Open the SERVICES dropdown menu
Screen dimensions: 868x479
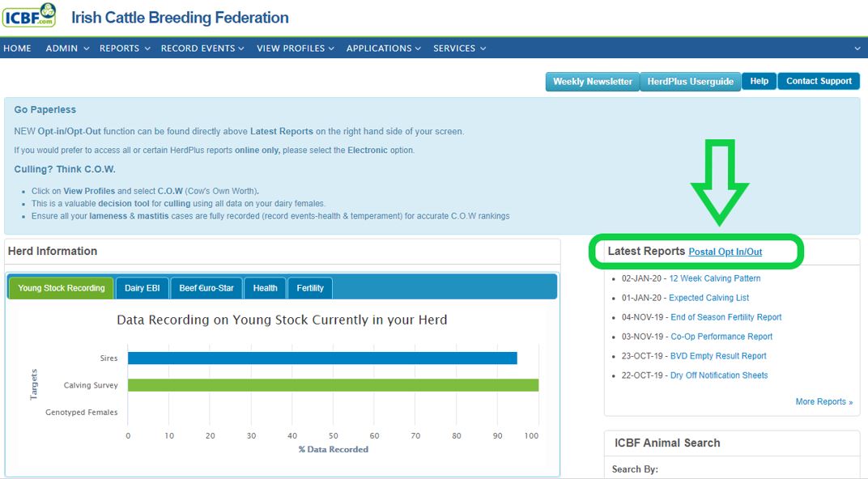pyautogui.click(x=459, y=49)
